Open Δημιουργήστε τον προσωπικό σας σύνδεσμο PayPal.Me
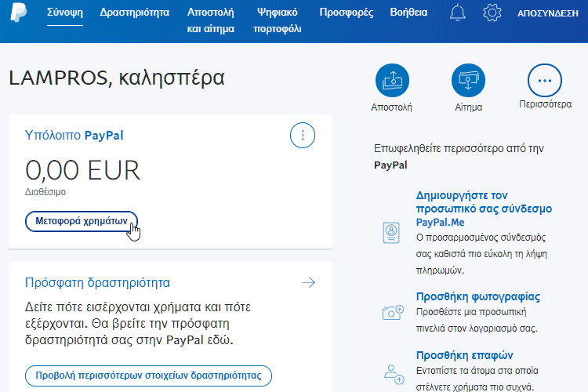Screen dimensions: 588x392 click(484, 209)
